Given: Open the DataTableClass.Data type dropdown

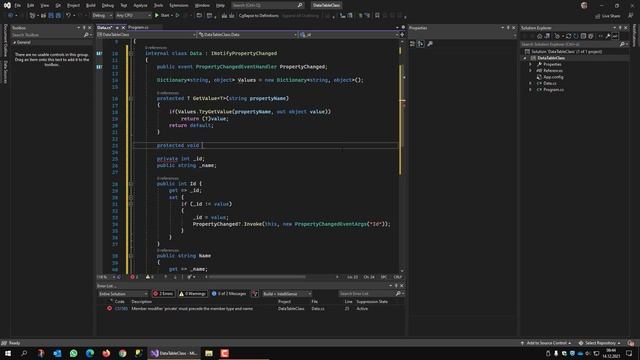Looking at the screenshot, I should tap(247, 35).
